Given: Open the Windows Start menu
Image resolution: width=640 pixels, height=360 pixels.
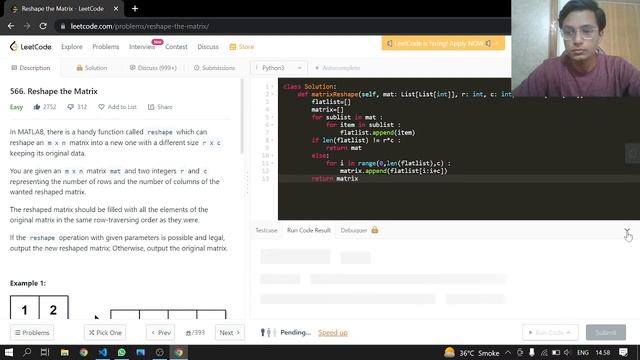Looking at the screenshot, I should [9, 352].
